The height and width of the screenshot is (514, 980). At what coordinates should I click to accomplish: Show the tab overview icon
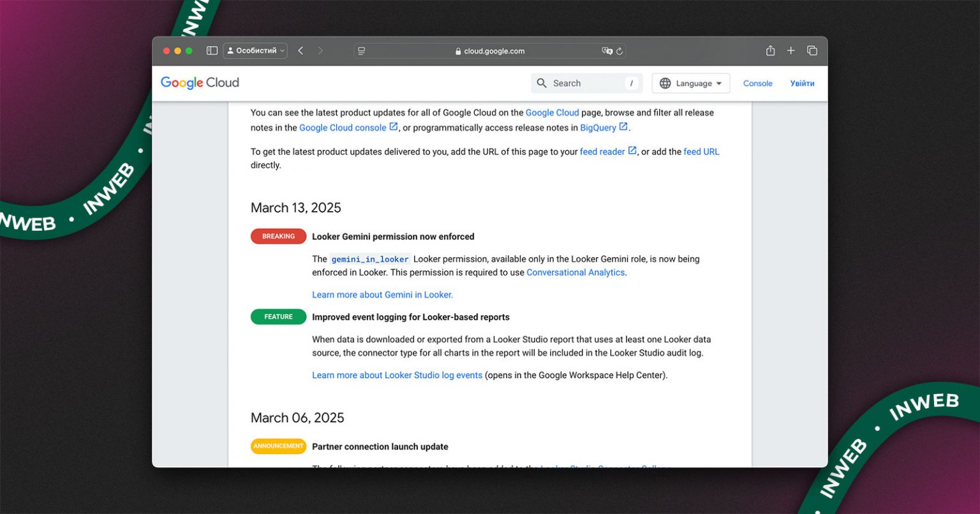[x=812, y=50]
